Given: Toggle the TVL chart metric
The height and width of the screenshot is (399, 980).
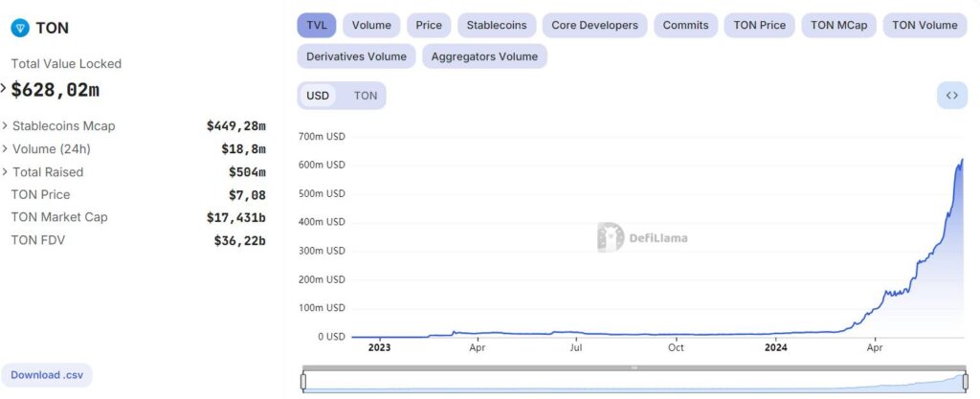Looking at the screenshot, I should (316, 26).
